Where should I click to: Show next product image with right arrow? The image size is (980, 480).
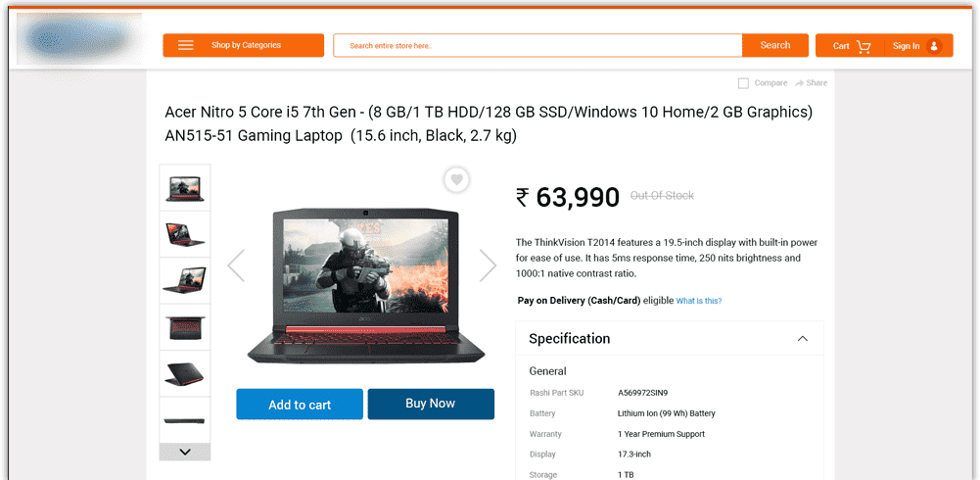click(488, 265)
